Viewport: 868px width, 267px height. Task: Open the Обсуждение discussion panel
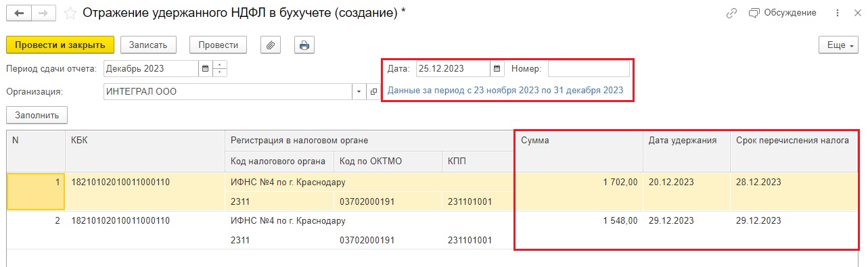point(783,13)
